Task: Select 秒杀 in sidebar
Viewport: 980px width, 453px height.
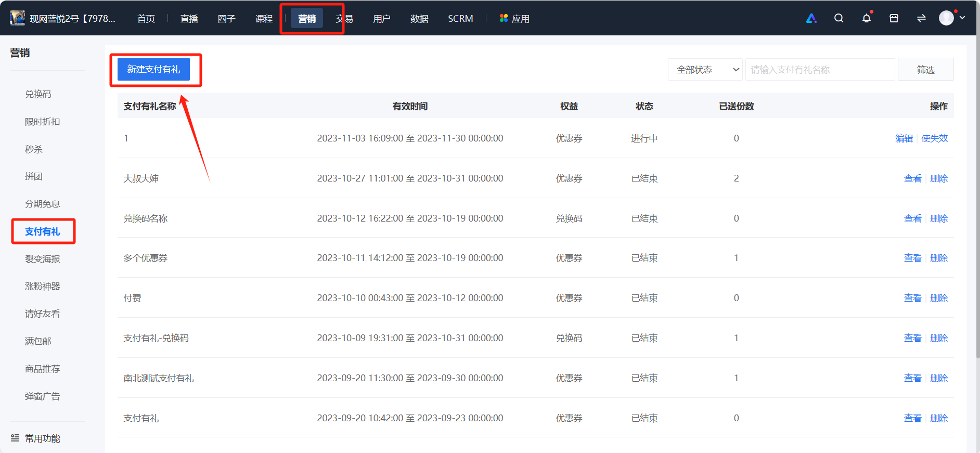Action: pyautogui.click(x=34, y=149)
